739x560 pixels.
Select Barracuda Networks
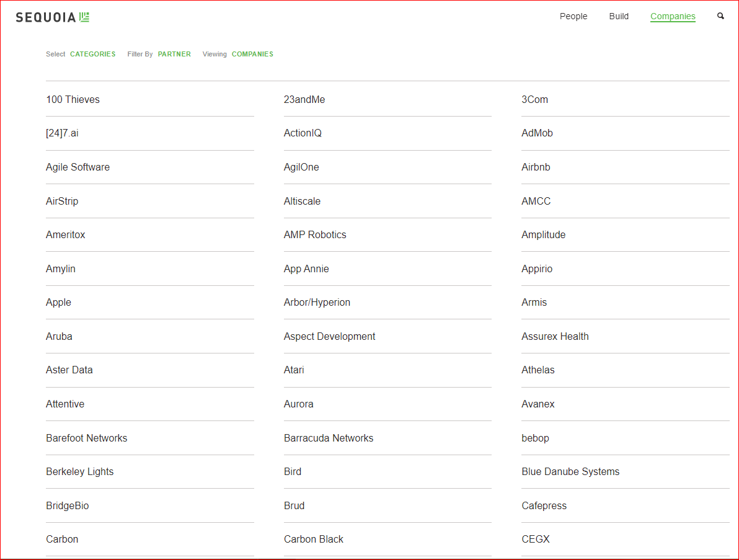point(329,438)
